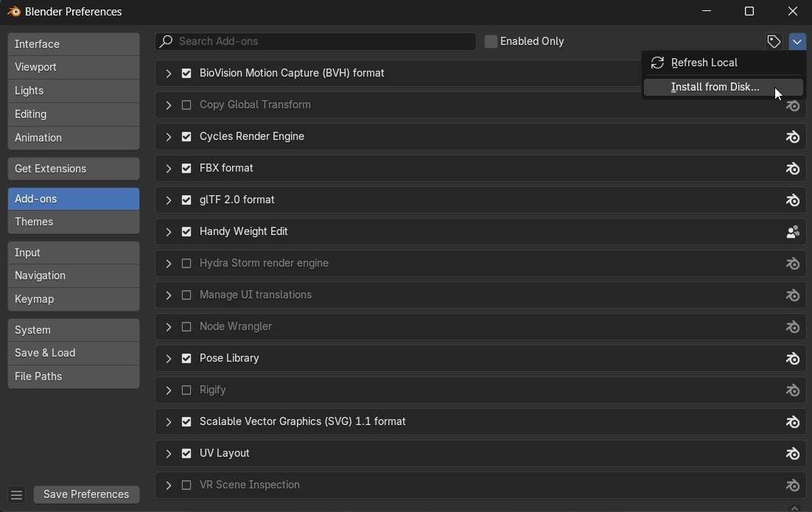Click the Blender icon on Rigify row
Viewport: 812px width, 512px height.
coord(792,390)
